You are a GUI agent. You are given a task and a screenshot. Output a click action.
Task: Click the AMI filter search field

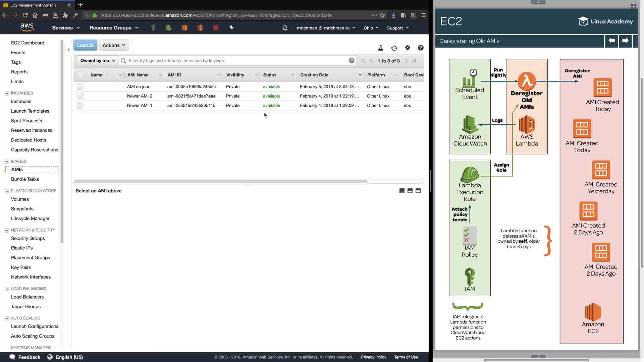(235, 61)
